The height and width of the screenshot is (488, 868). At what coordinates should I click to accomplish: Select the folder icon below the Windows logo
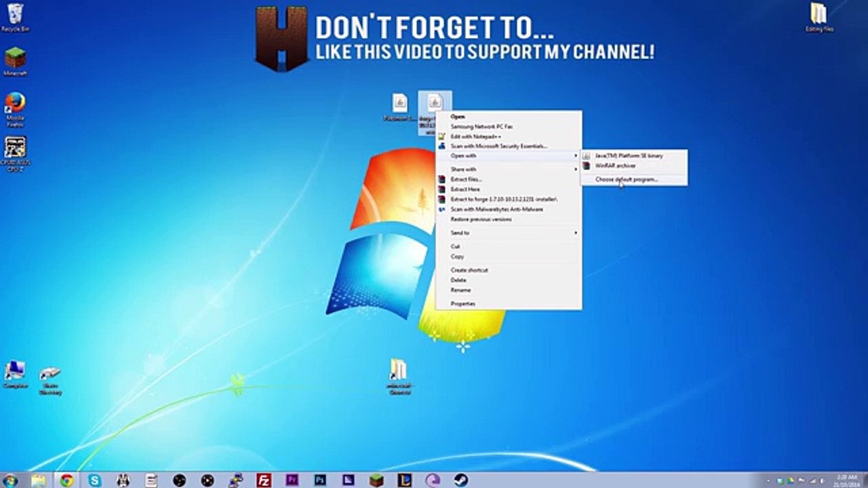click(x=399, y=377)
